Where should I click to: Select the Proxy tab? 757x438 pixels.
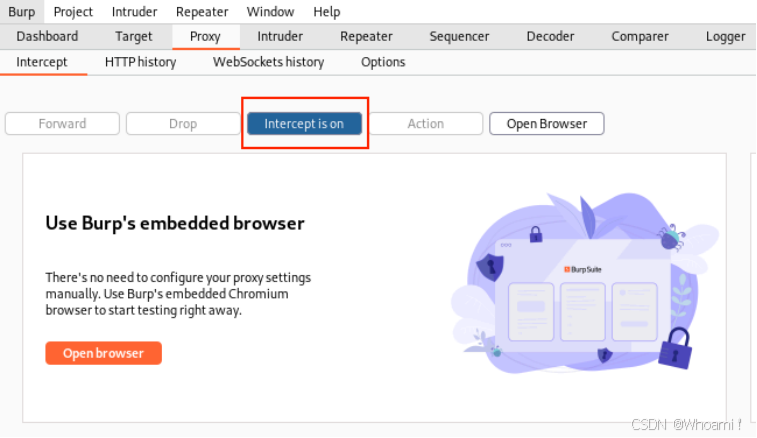click(x=205, y=36)
